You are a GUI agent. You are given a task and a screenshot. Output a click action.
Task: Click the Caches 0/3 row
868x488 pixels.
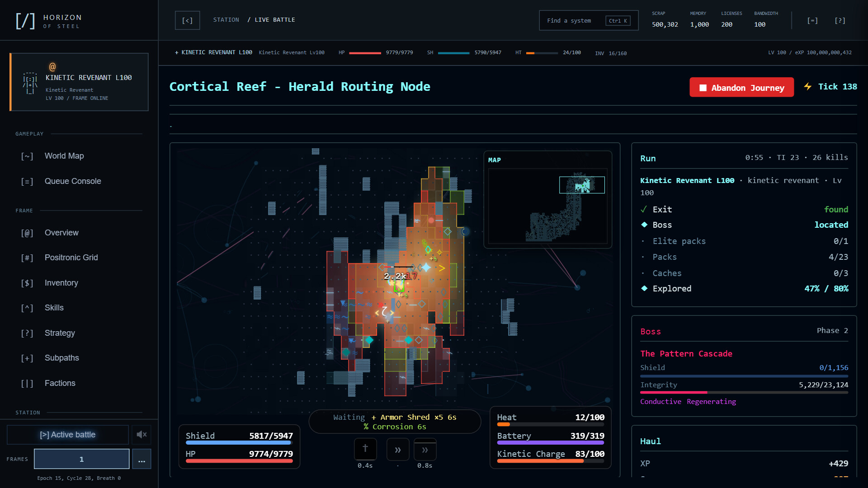point(744,273)
